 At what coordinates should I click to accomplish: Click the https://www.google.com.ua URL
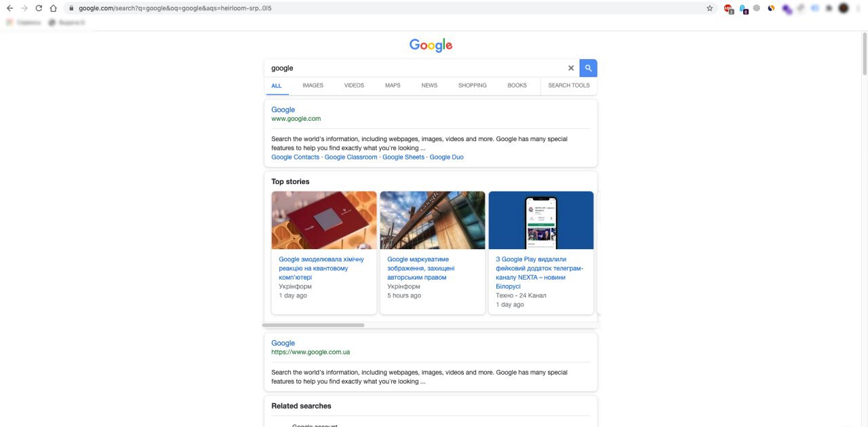(311, 352)
